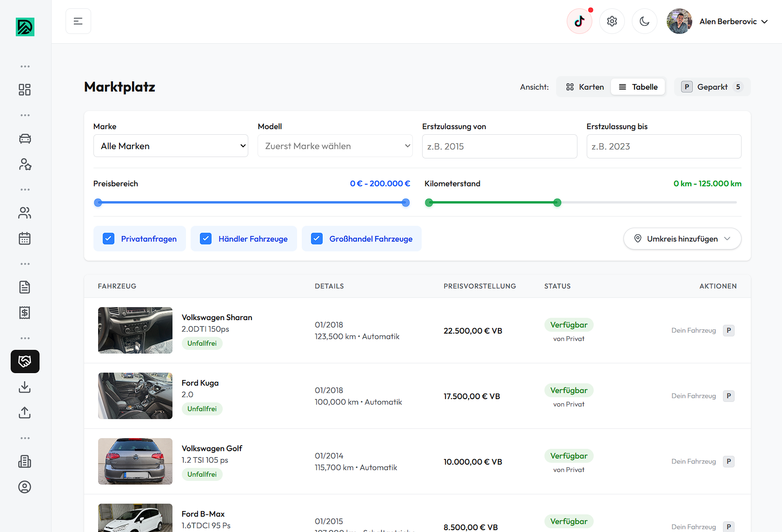
Task: Open the Volkswagen Golf thumbnail
Action: click(x=135, y=461)
